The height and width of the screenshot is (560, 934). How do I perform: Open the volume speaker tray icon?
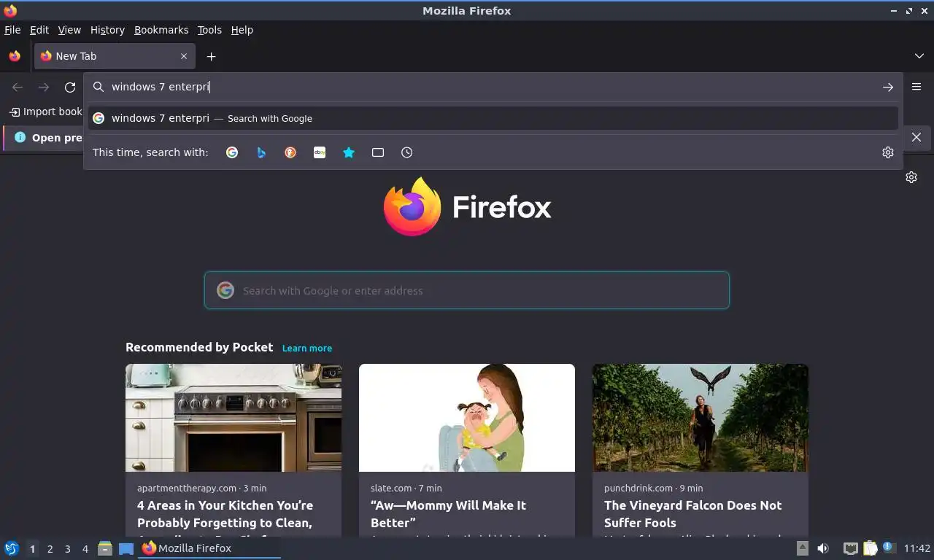(823, 548)
